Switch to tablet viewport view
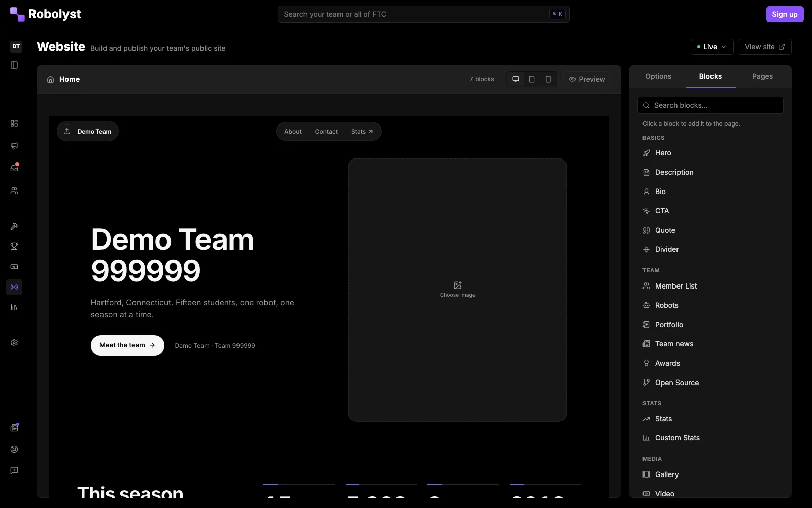812x508 pixels. [x=532, y=79]
